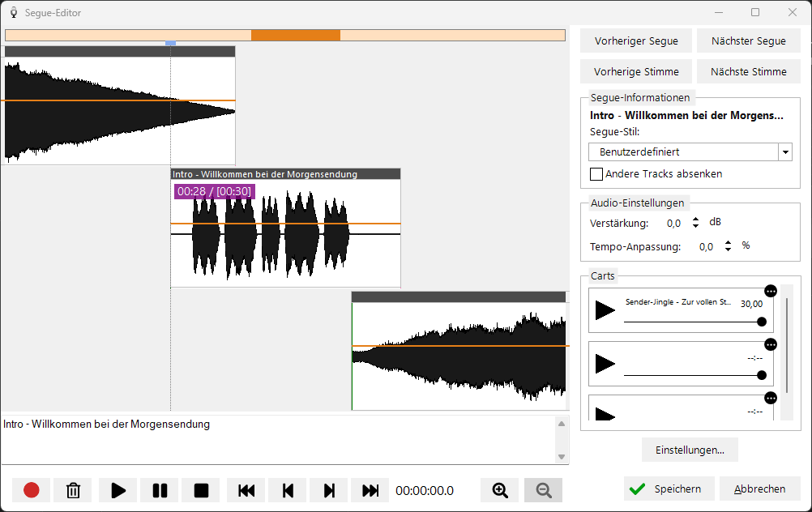
Task: Select the first fading-out track waveform
Action: coord(120,111)
